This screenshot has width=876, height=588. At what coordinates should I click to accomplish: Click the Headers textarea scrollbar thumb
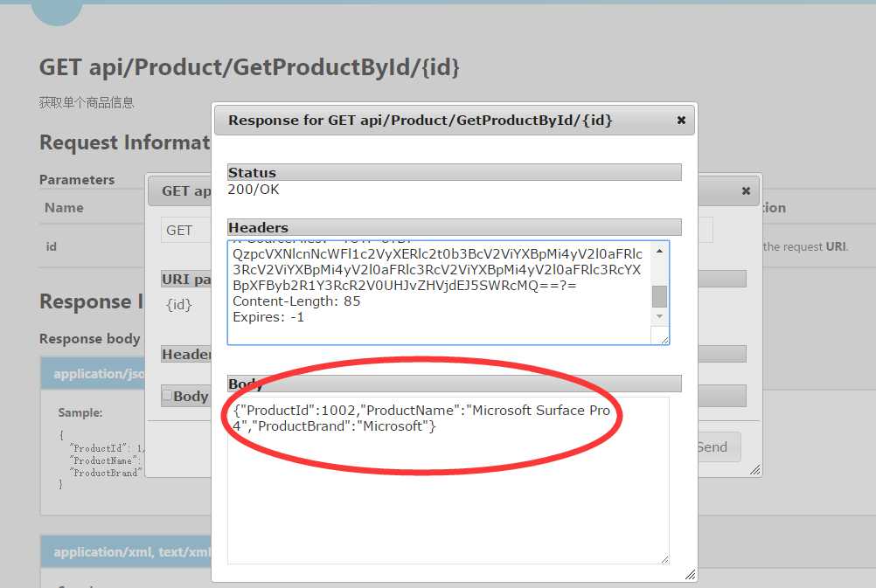pos(659,296)
